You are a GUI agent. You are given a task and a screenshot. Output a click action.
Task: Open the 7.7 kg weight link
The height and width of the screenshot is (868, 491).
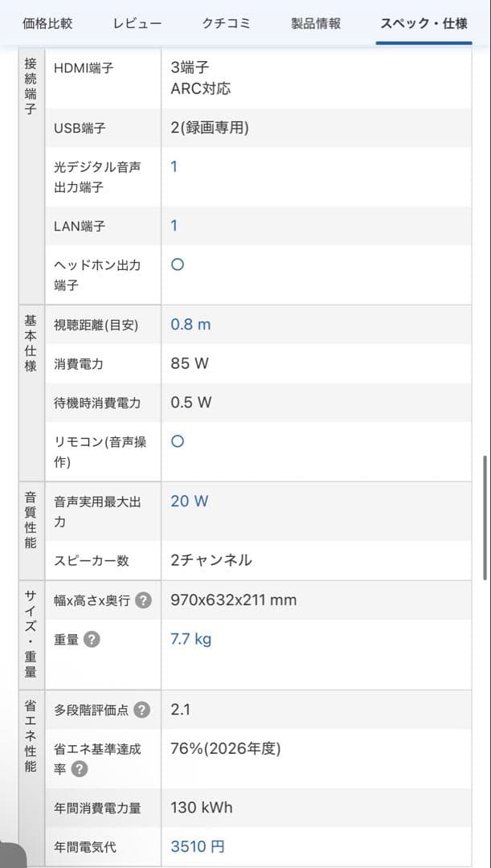point(191,639)
